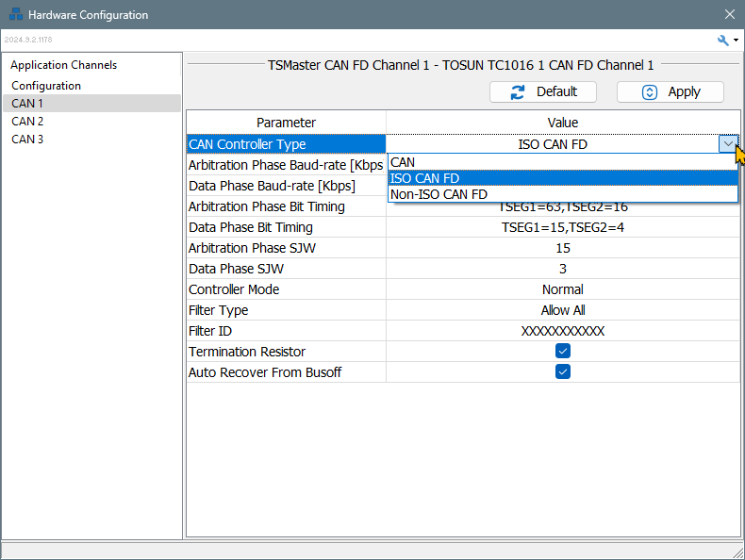Open the wrench settings menu
The width and height of the screenshot is (745, 560).
coord(722,41)
